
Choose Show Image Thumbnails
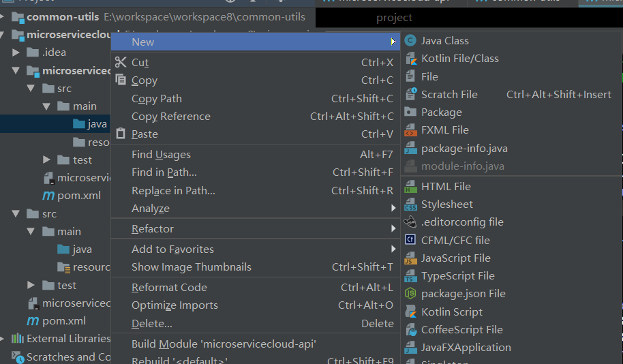256,267
